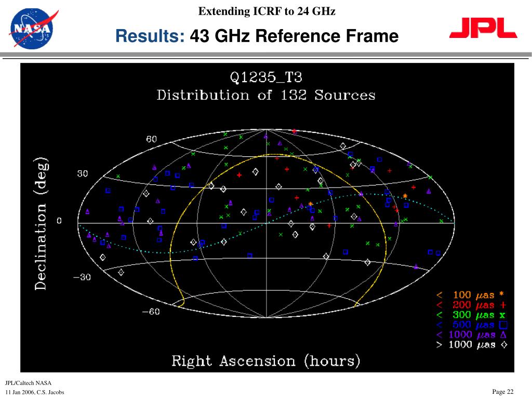This screenshot has height=399, width=532.
Task: Click the 'JPL/Caltech NASA' footer text
Action: 28,383
